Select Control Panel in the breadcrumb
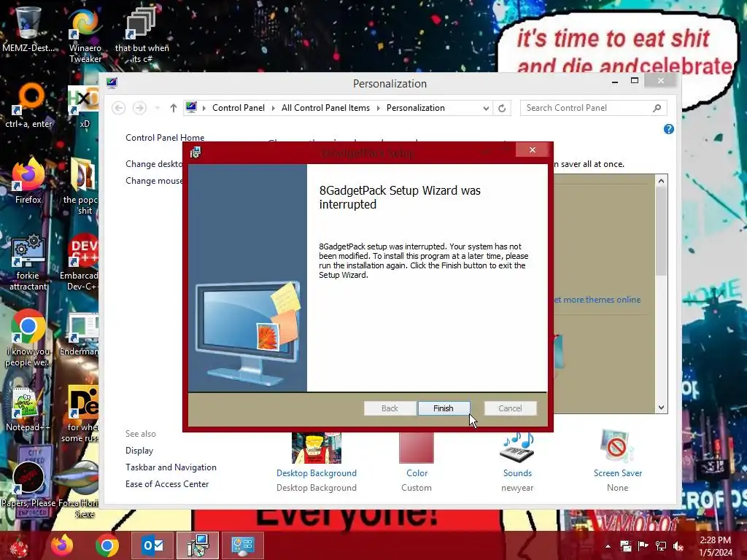 (x=239, y=108)
